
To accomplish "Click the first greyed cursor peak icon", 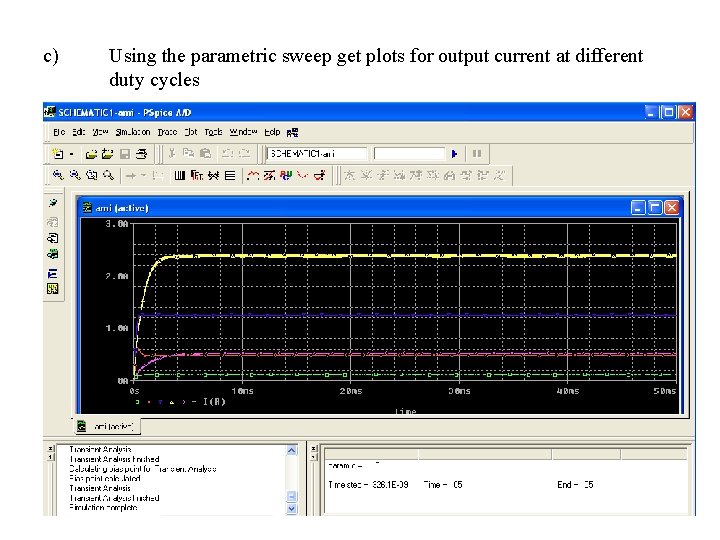I will click(350, 175).
